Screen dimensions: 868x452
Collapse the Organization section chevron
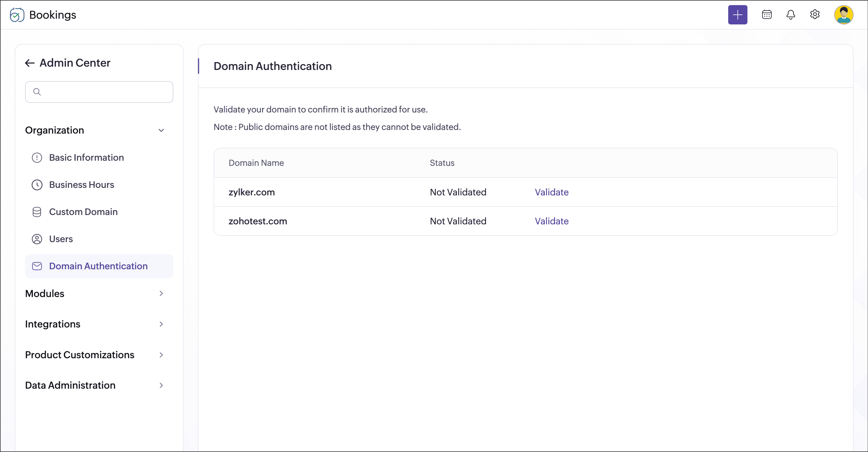[161, 131]
